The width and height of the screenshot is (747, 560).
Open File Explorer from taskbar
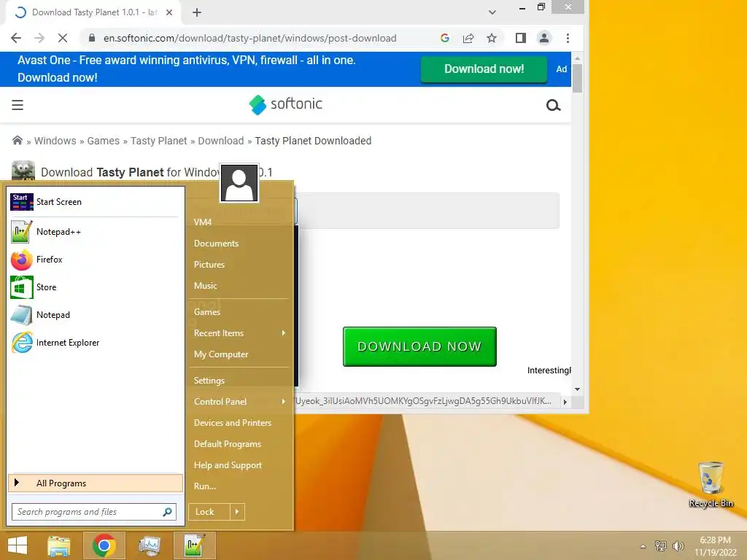(59, 545)
